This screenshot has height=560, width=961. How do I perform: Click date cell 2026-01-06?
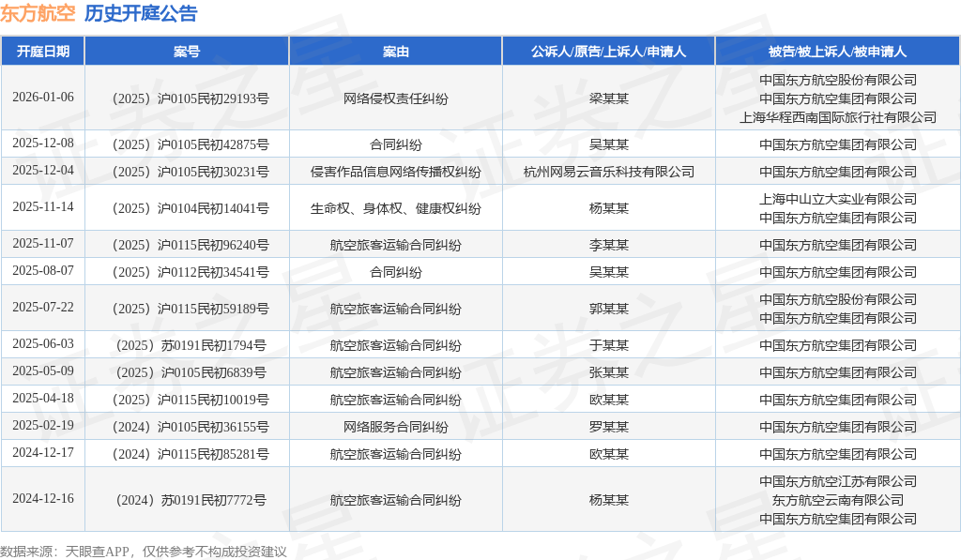[x=43, y=98]
